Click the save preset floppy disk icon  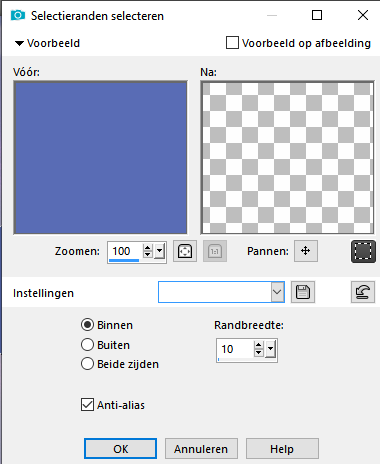(303, 292)
